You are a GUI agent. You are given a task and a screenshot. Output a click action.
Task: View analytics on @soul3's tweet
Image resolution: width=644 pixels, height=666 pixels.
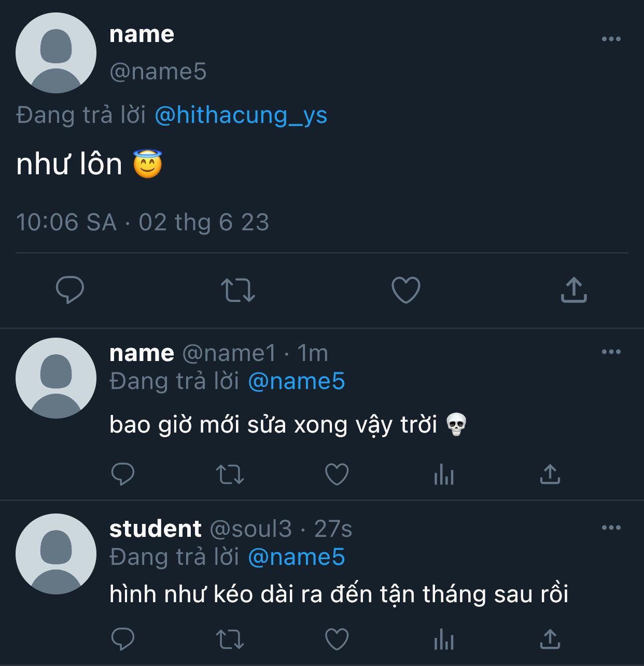tap(444, 639)
